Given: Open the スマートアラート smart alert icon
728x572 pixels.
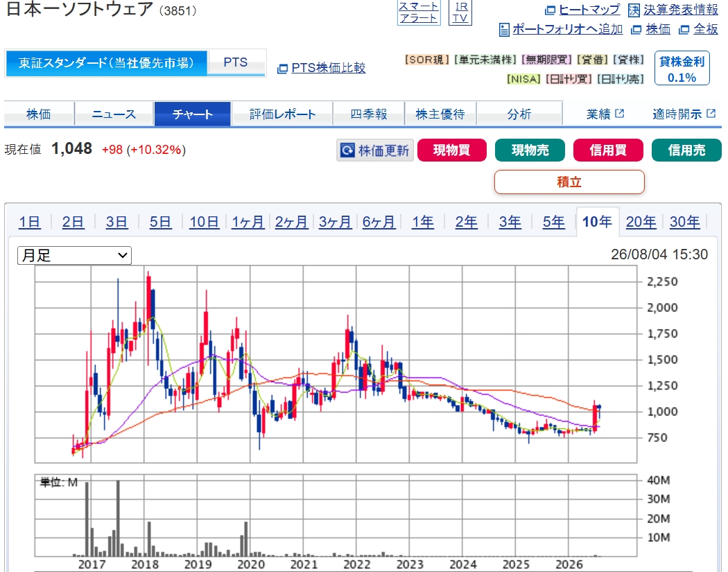Looking at the screenshot, I should click(419, 12).
